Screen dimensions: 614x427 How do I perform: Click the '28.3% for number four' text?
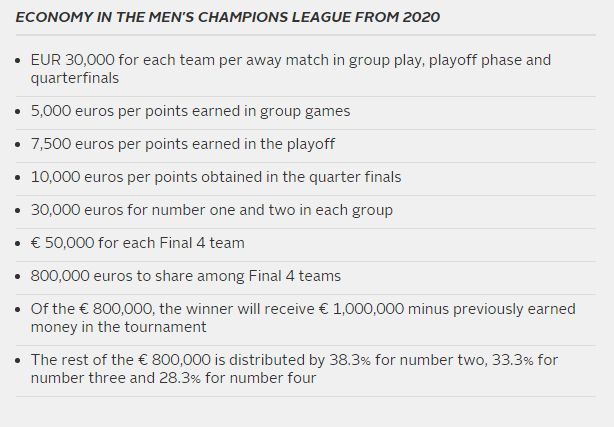237,378
